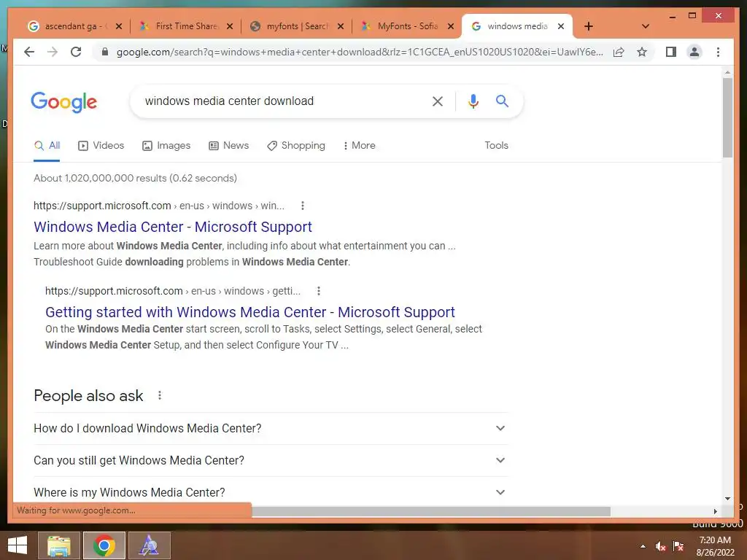Select the All results filter
Image resolution: width=747 pixels, height=560 pixels.
tap(47, 146)
